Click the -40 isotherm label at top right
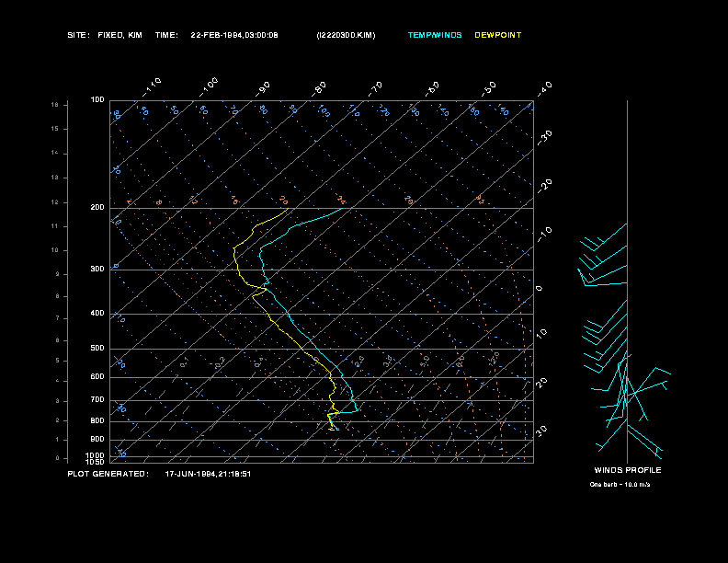Viewport: 728px width, 563px height. [x=544, y=88]
